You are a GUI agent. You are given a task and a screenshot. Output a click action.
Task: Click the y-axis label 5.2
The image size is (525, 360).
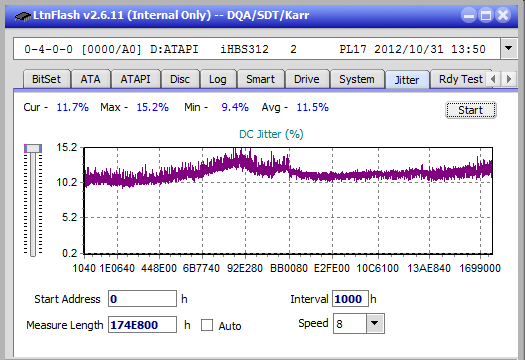point(70,218)
